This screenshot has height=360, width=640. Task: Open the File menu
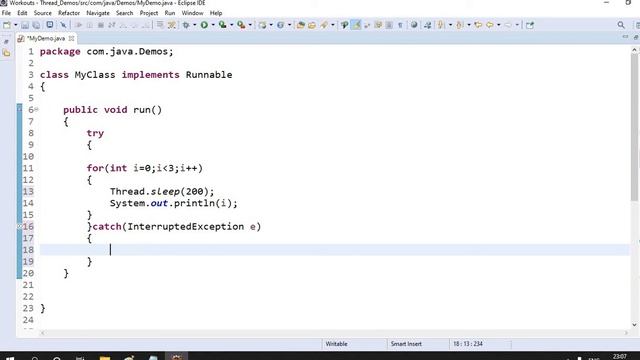tap(6, 13)
